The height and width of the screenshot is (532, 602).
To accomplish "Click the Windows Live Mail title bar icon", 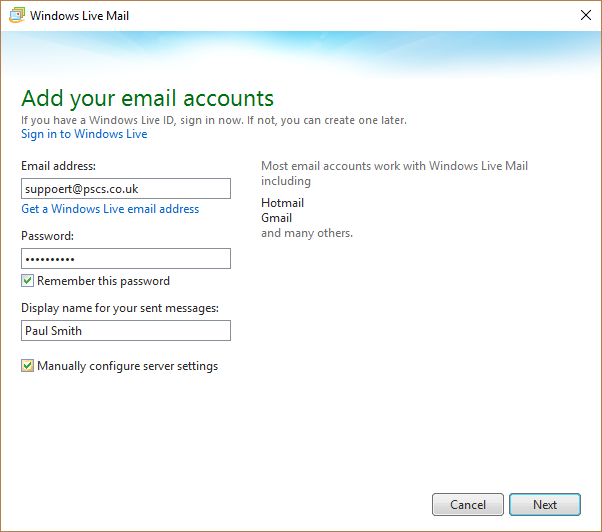I will click(x=17, y=15).
